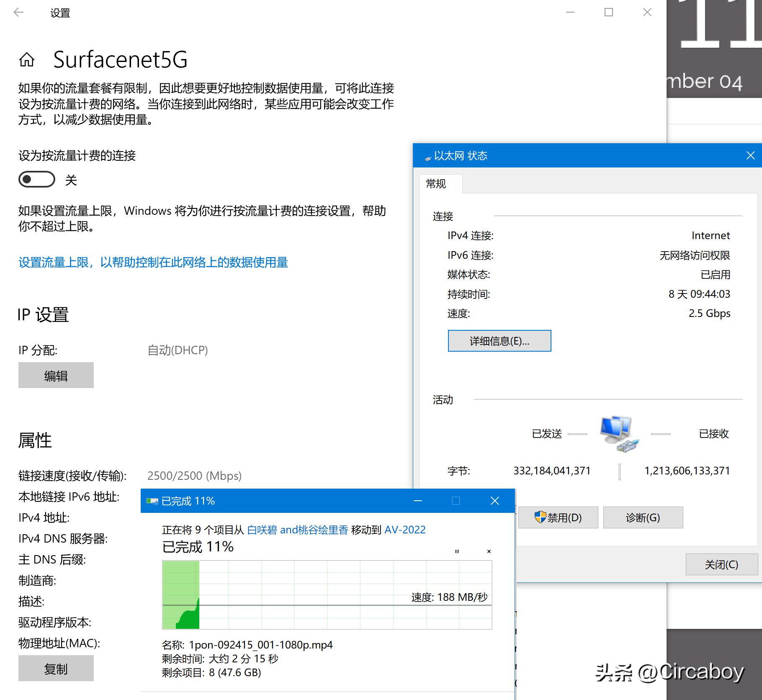Pause the file copy via the pause icon
This screenshot has height=700, width=762.
pos(456,551)
